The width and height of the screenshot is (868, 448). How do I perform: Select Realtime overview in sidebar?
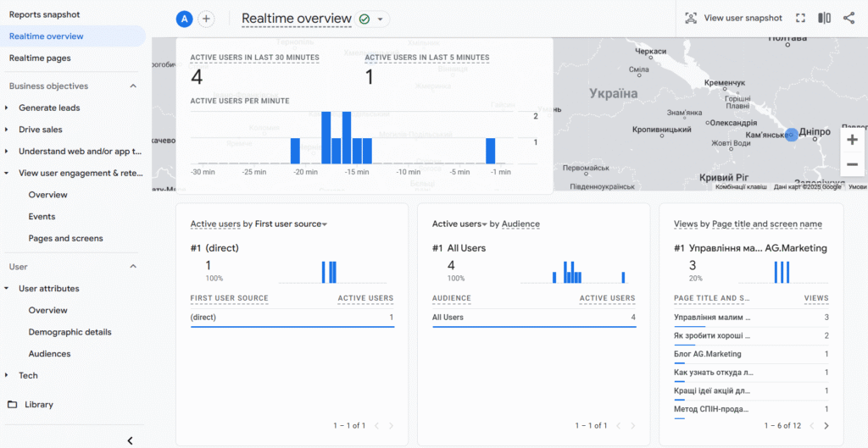[x=73, y=36]
